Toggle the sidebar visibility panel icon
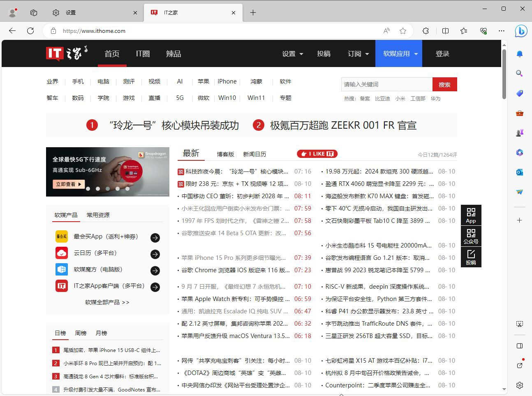The width and height of the screenshot is (532, 396). click(x=520, y=346)
